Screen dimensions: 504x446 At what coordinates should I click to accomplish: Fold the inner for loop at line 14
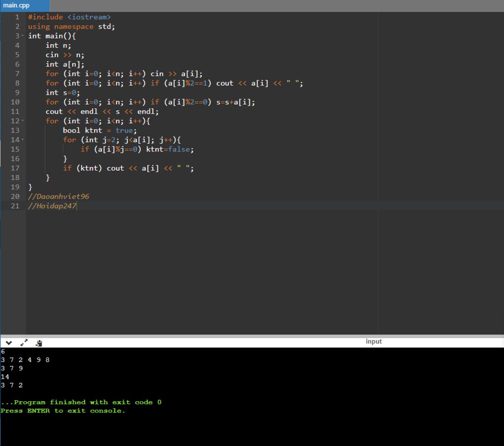pyautogui.click(x=23, y=140)
